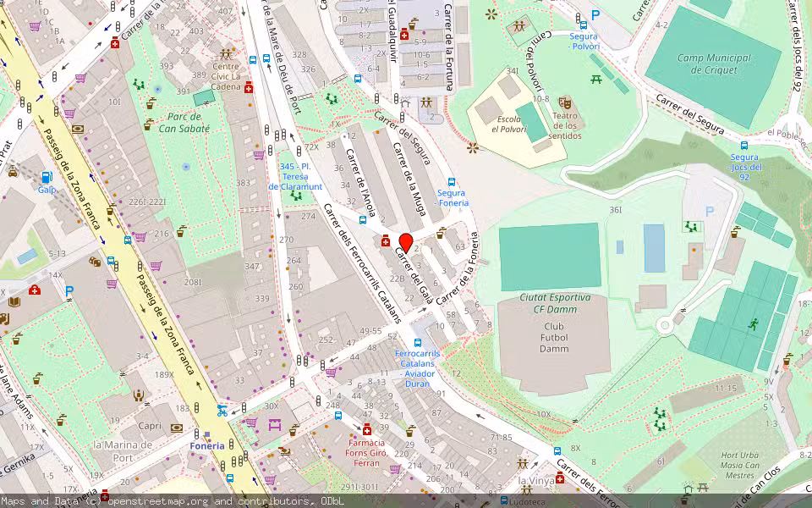
Task: Click the la Marina de Port neighbourhood label
Action: (123, 451)
